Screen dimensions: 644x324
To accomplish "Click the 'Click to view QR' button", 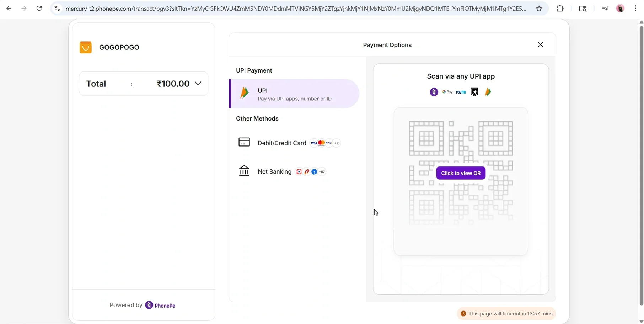I will click(461, 173).
